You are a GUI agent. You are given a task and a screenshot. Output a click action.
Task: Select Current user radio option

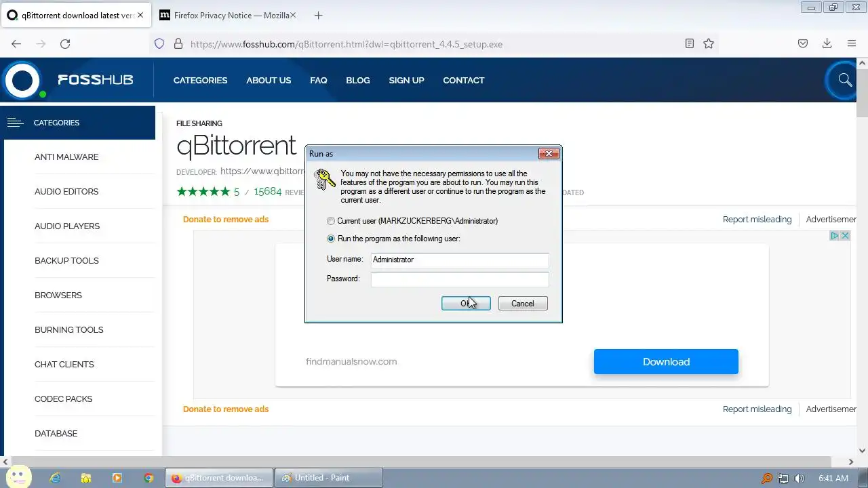coord(331,221)
